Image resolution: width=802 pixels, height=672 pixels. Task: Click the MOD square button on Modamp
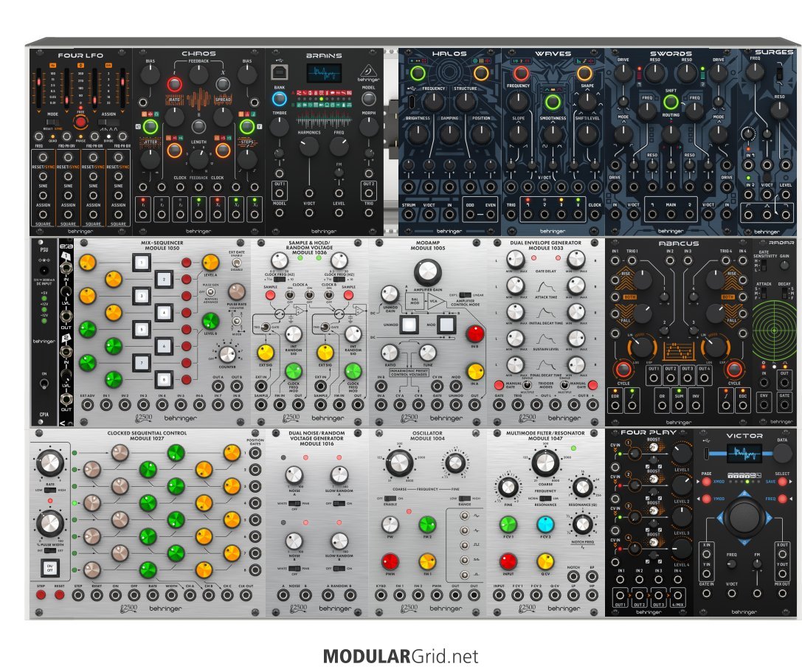pos(446,325)
